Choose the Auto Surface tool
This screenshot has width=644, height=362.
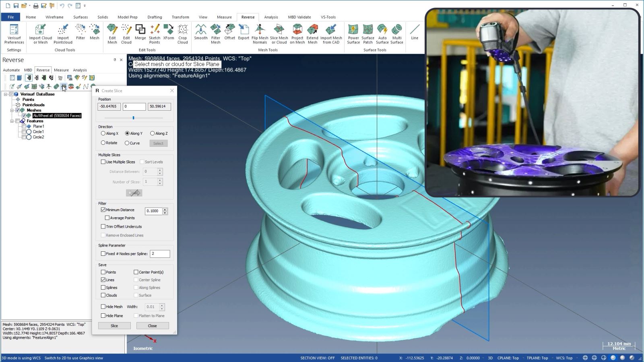coord(382,34)
